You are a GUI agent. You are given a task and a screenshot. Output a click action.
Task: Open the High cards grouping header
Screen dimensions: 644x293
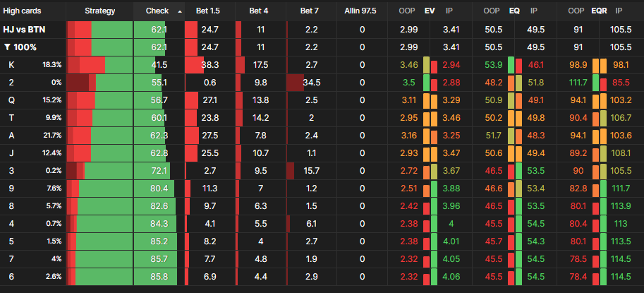coord(22,11)
